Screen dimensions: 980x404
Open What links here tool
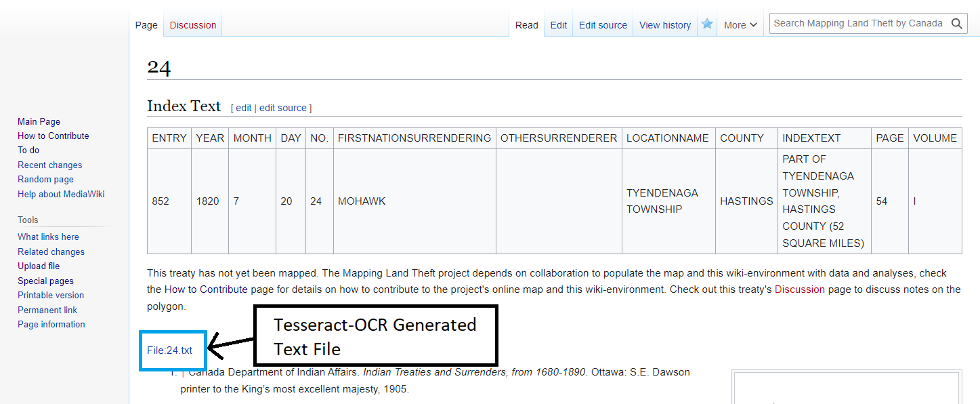pos(48,237)
